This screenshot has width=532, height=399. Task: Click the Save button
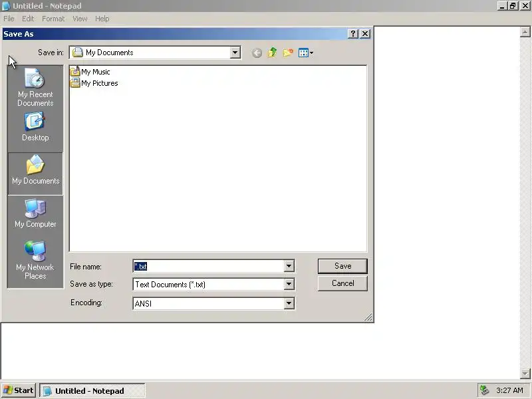[342, 266]
